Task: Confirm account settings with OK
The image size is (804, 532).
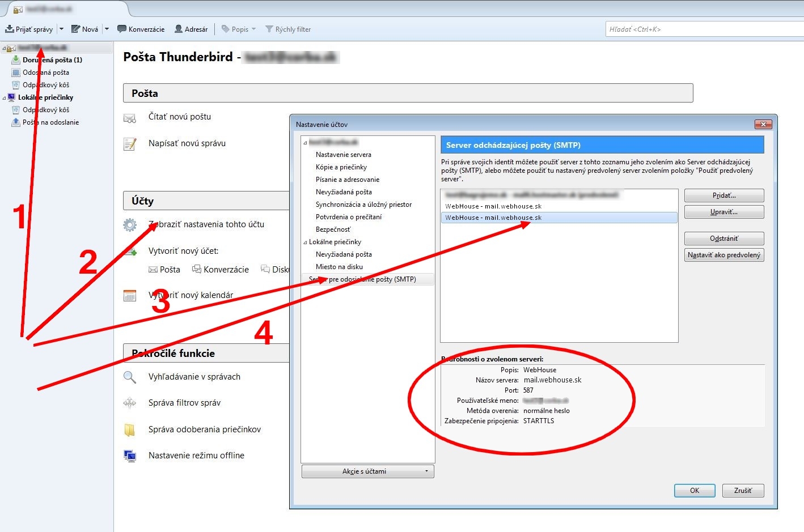Action: [695, 491]
